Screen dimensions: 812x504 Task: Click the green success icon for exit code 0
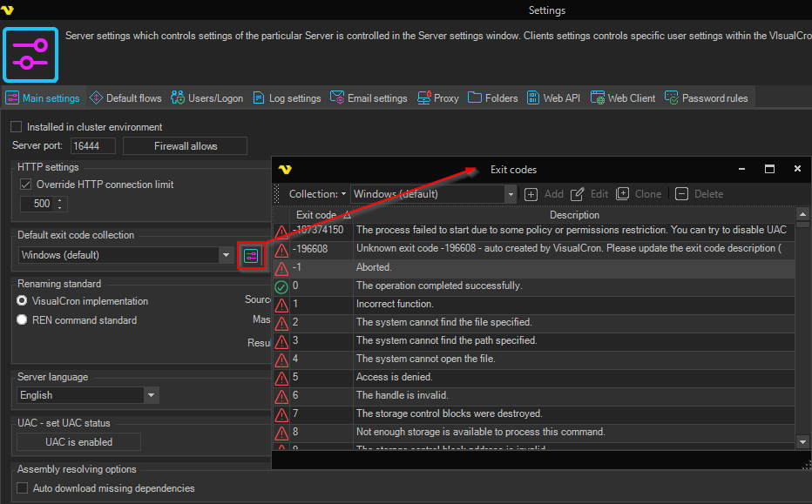pyautogui.click(x=281, y=286)
